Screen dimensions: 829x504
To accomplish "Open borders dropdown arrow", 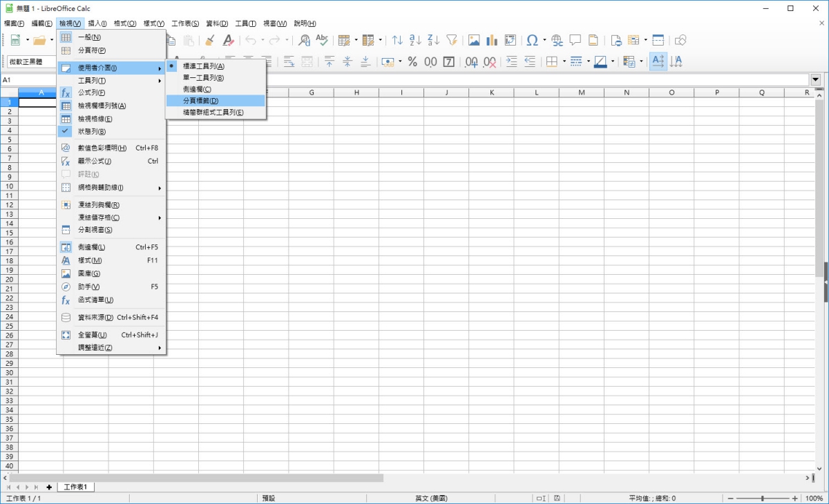I will coord(564,61).
